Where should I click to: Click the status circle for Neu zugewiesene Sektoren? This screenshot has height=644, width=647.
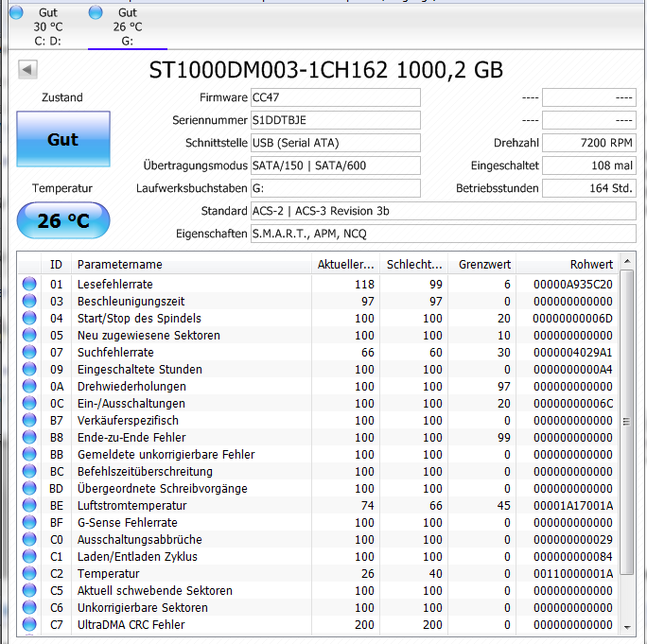pos(29,335)
